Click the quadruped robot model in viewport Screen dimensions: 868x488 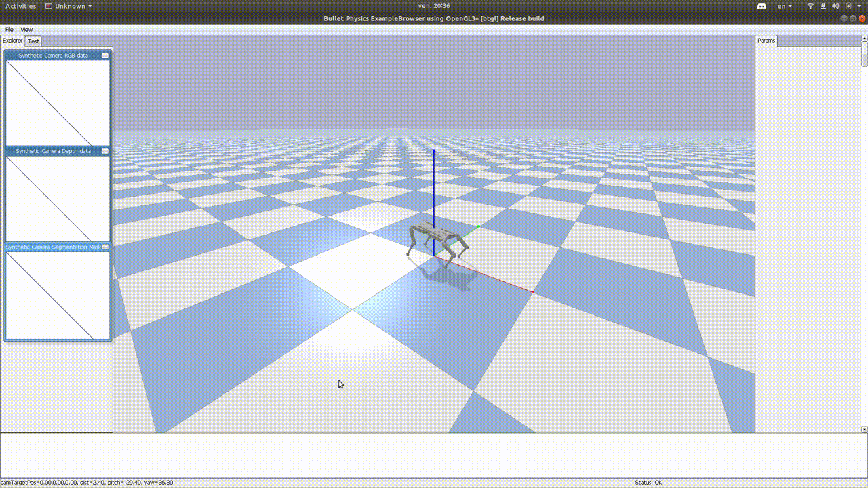pyautogui.click(x=437, y=242)
